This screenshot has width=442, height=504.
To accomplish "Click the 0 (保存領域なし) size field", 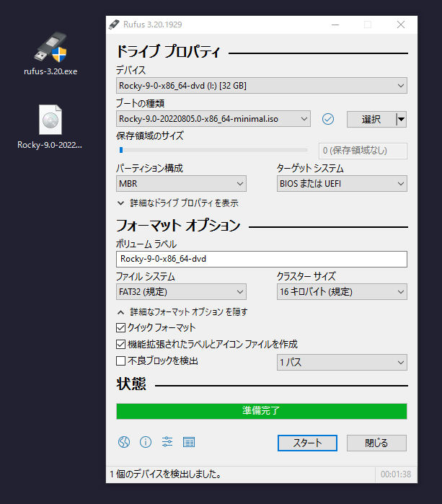I will coord(363,151).
